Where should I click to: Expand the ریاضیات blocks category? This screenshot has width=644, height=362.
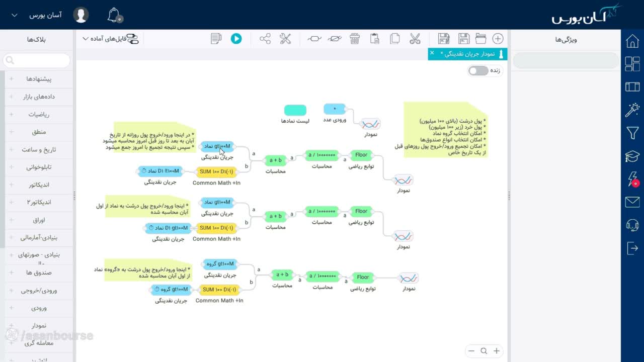tap(38, 114)
